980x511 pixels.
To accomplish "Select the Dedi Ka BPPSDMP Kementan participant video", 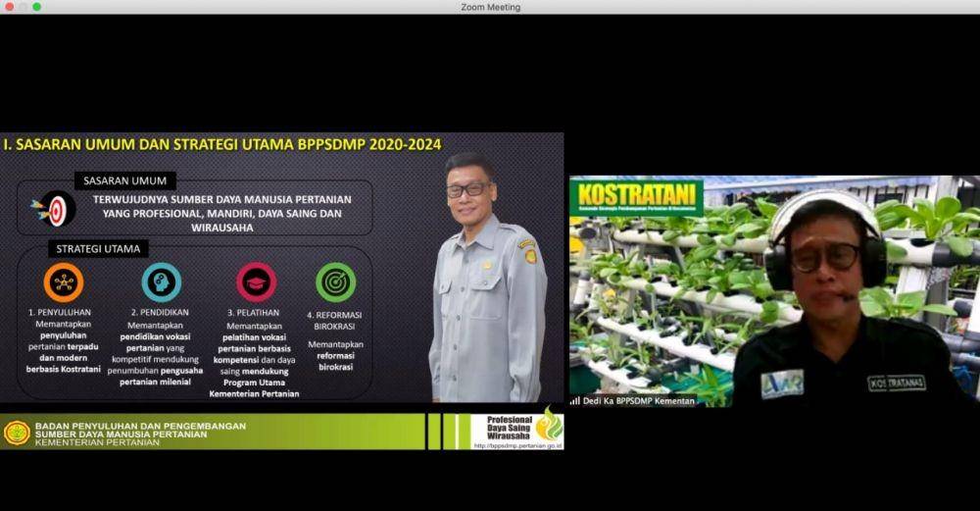I will click(774, 291).
